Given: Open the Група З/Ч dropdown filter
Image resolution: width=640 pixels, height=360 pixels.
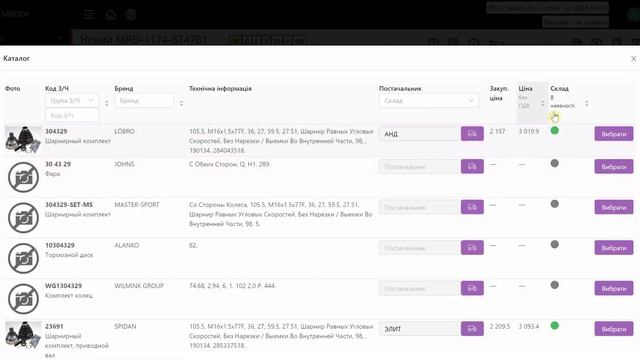Looking at the screenshot, I should point(72,100).
